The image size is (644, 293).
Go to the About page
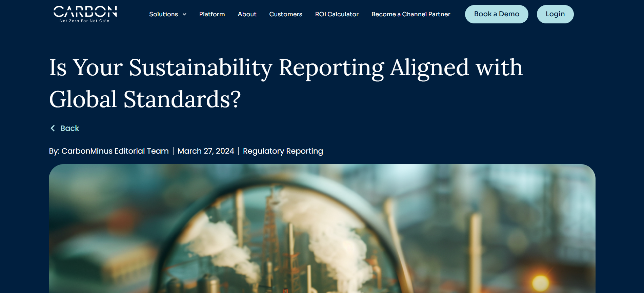(x=247, y=14)
